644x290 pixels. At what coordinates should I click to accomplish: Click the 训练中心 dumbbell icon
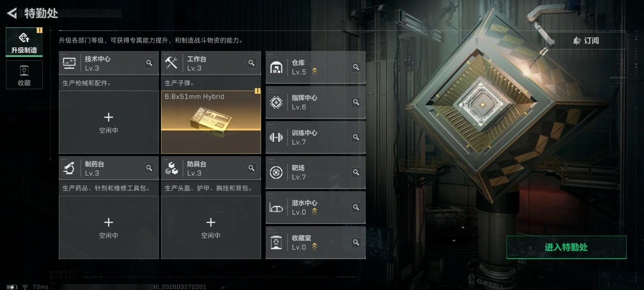276,137
